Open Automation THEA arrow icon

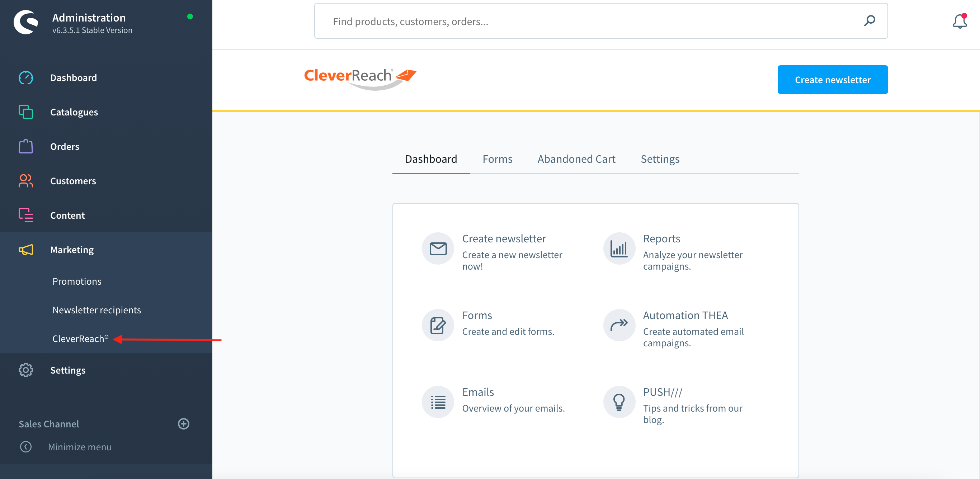click(618, 325)
